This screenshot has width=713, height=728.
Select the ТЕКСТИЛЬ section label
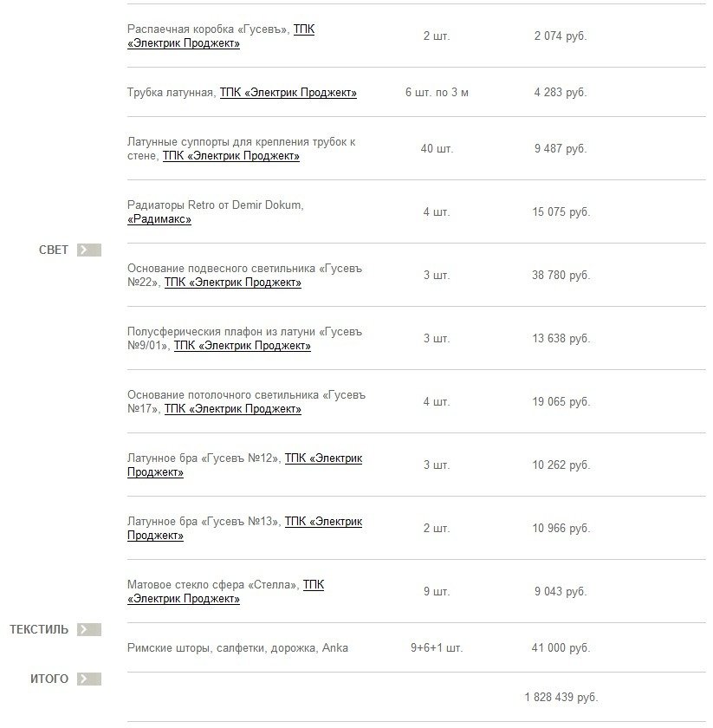[39, 630]
